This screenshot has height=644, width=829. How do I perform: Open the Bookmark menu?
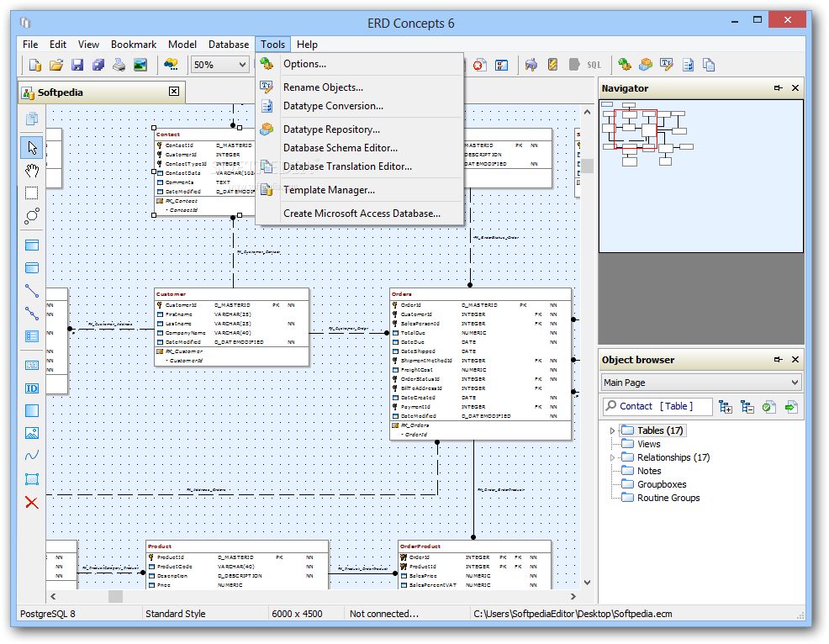[x=133, y=45]
